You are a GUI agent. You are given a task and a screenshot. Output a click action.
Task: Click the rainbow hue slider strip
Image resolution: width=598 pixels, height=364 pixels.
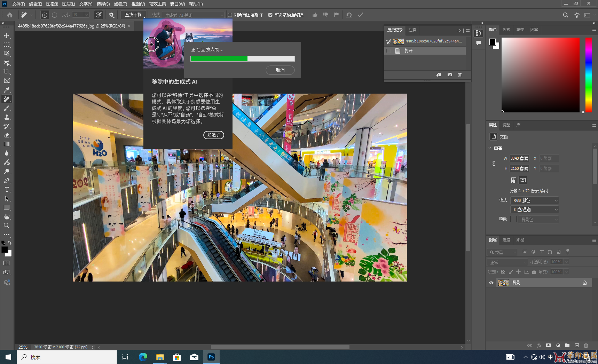pyautogui.click(x=588, y=75)
